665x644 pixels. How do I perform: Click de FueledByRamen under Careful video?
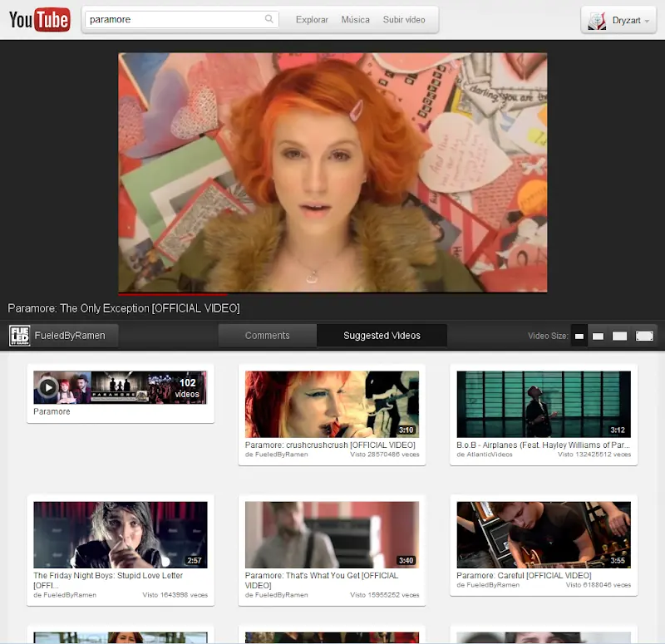click(x=488, y=585)
